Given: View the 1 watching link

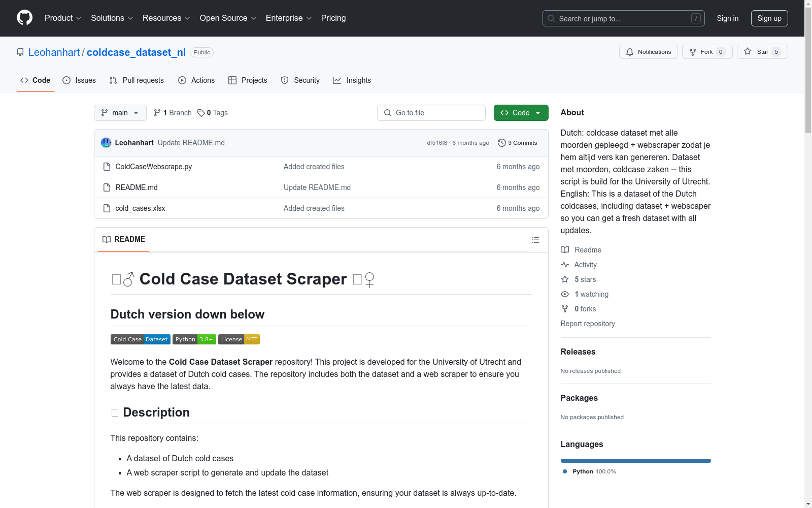Looking at the screenshot, I should [585, 294].
